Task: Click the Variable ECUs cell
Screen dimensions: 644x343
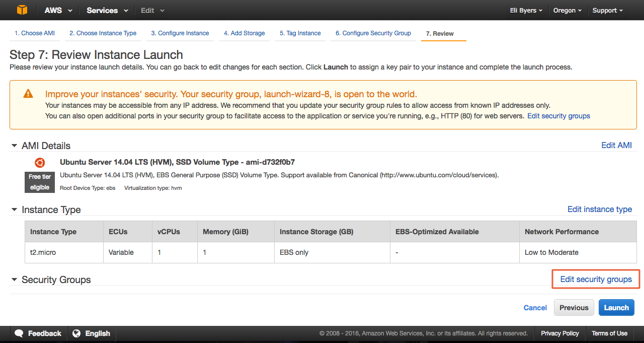Action: [128, 252]
